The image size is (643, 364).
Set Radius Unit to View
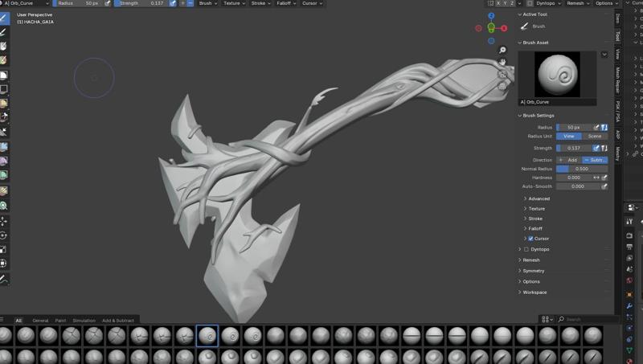pos(569,136)
